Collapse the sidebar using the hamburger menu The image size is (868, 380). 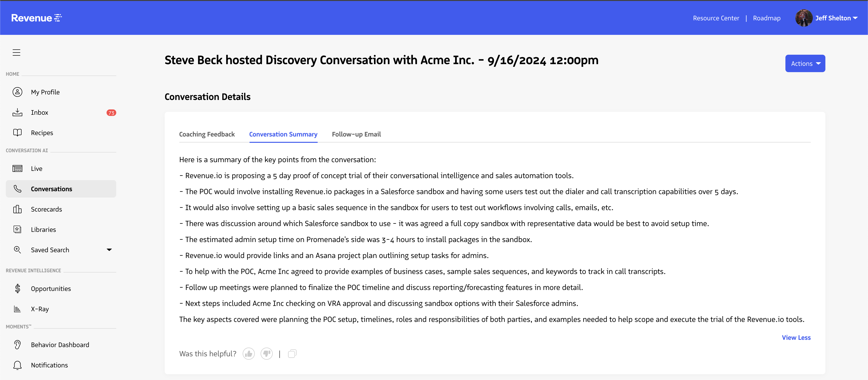(16, 53)
